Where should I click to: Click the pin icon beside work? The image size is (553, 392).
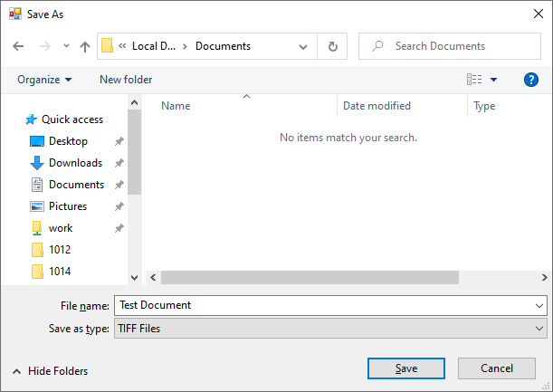click(x=119, y=228)
